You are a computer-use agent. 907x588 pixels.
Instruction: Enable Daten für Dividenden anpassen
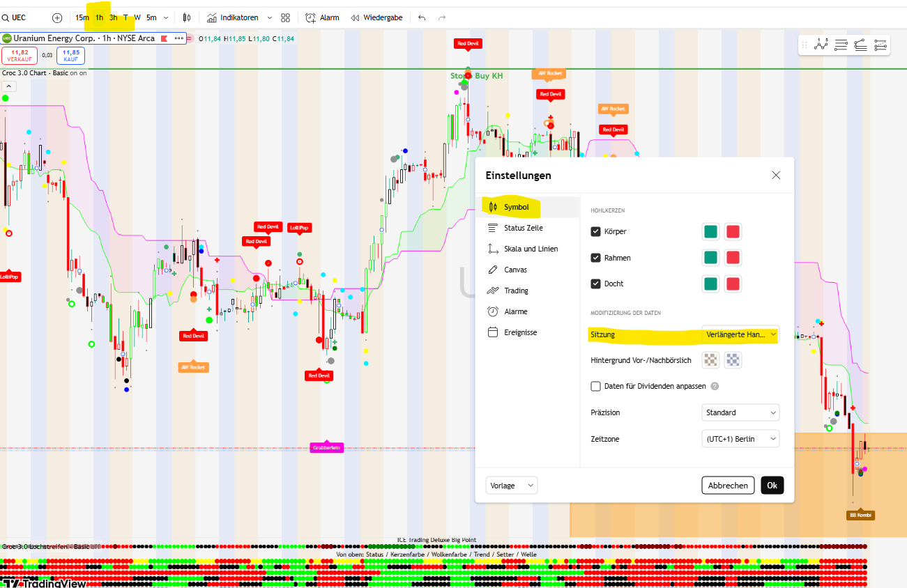click(595, 386)
